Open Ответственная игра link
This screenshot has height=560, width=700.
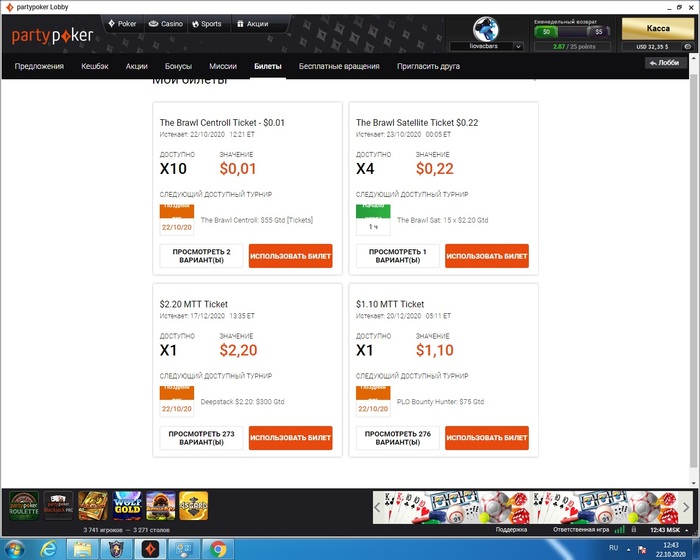coord(581,530)
